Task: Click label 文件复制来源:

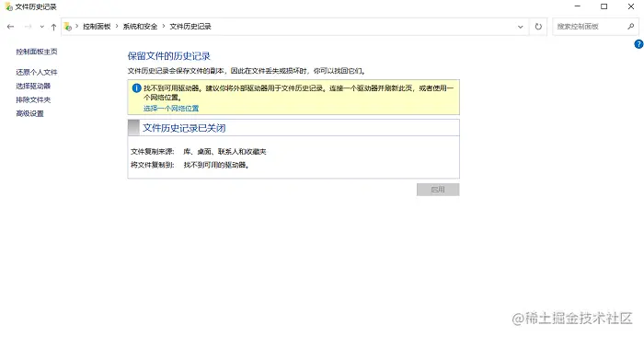Action: pos(153,152)
